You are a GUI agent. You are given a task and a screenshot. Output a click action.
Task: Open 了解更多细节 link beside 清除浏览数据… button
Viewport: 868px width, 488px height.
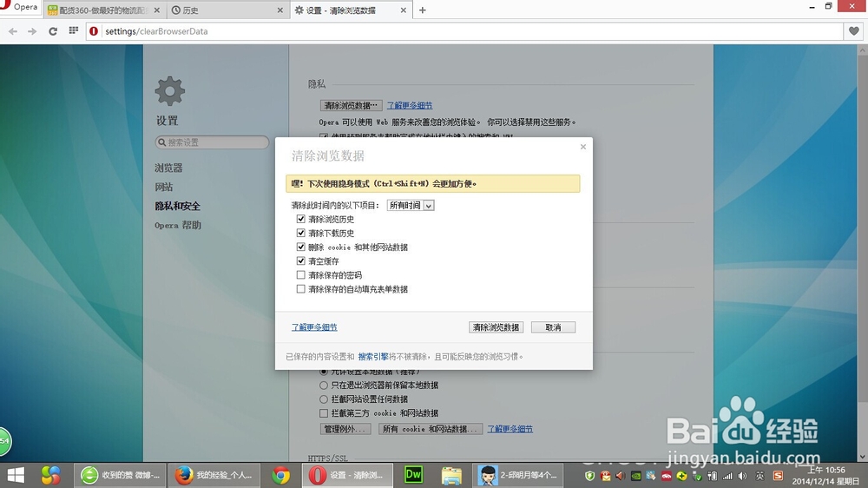coord(410,105)
